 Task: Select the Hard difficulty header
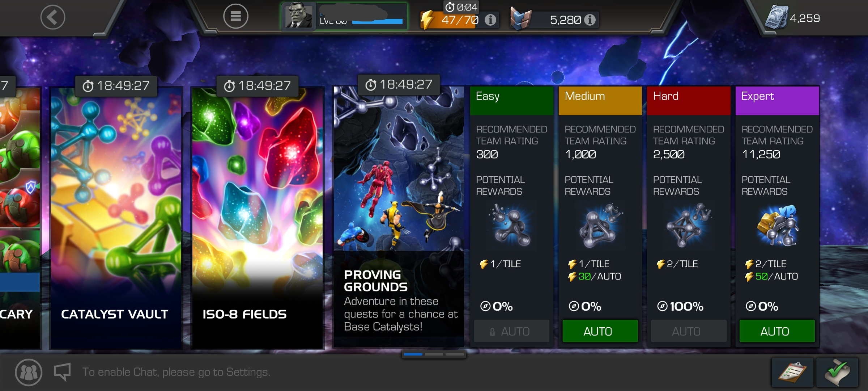click(x=689, y=101)
